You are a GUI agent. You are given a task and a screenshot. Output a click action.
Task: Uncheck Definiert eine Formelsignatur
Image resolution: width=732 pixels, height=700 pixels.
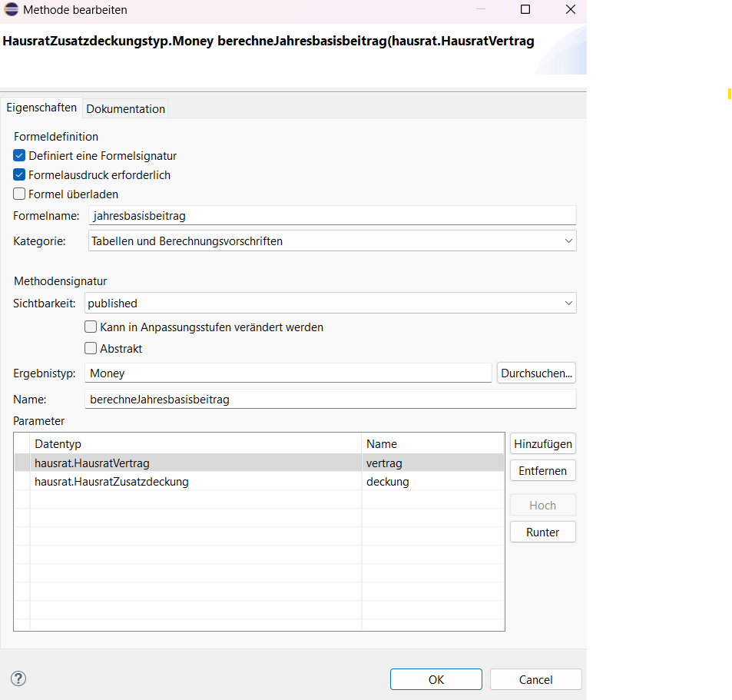(x=18, y=155)
